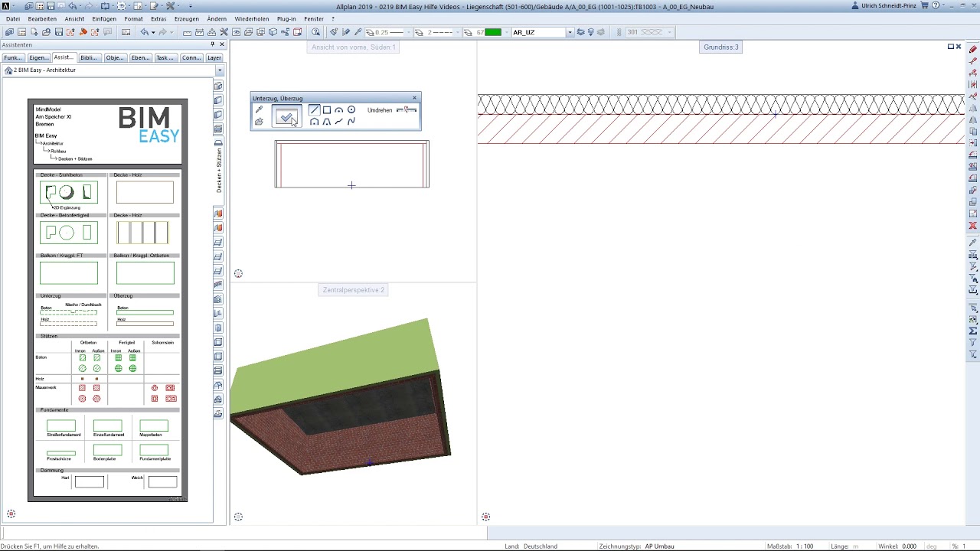Select the spline curve input icon
The height and width of the screenshot is (551, 980).
(x=351, y=122)
